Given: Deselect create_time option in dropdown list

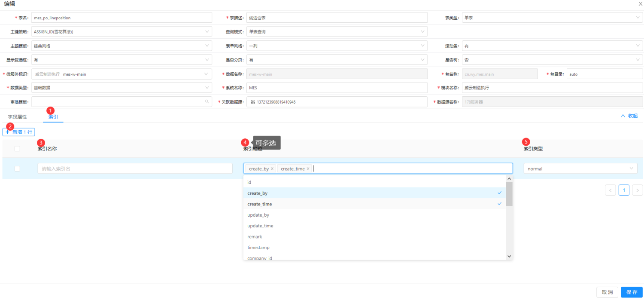Looking at the screenshot, I should click(374, 204).
